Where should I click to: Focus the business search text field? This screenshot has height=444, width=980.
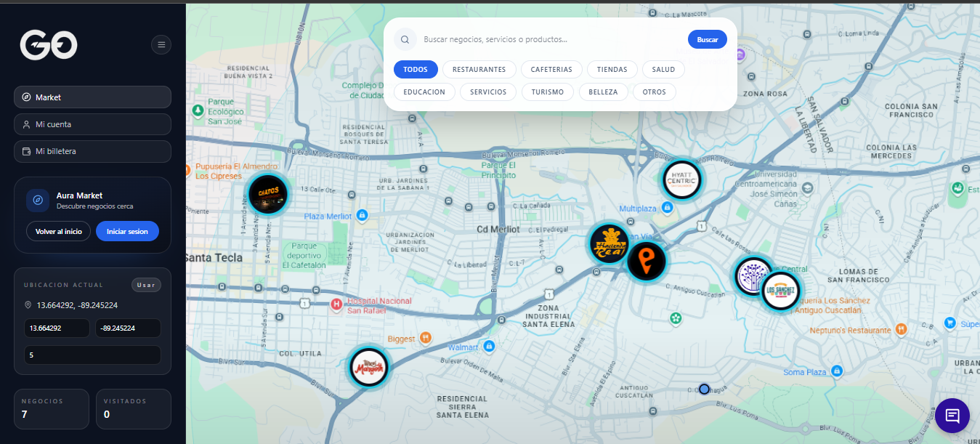tap(551, 40)
